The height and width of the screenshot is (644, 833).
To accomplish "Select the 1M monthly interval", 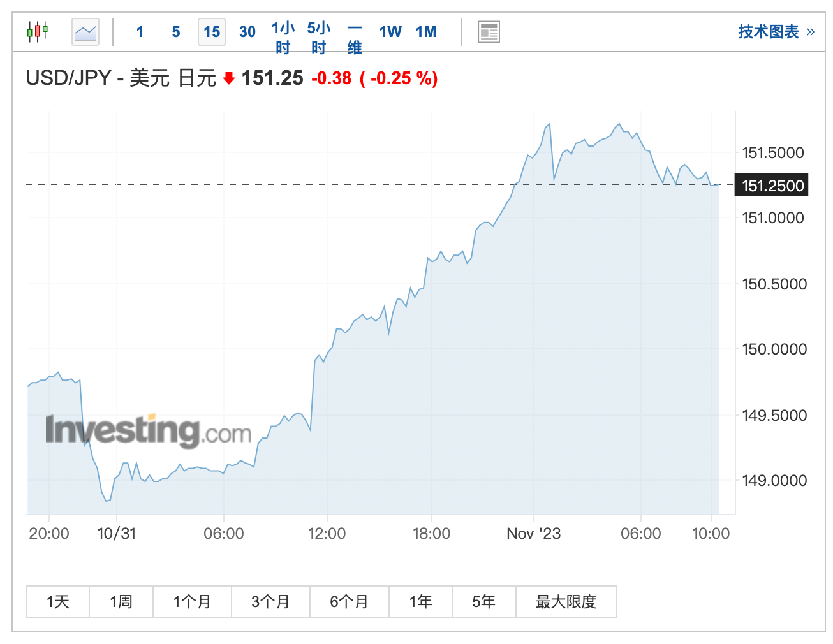I will click(426, 32).
